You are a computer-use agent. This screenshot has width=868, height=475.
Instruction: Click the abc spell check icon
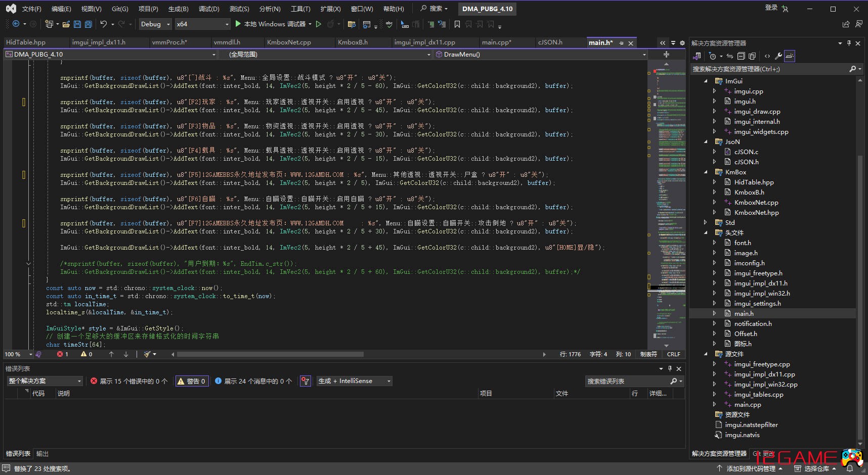[x=389, y=24]
